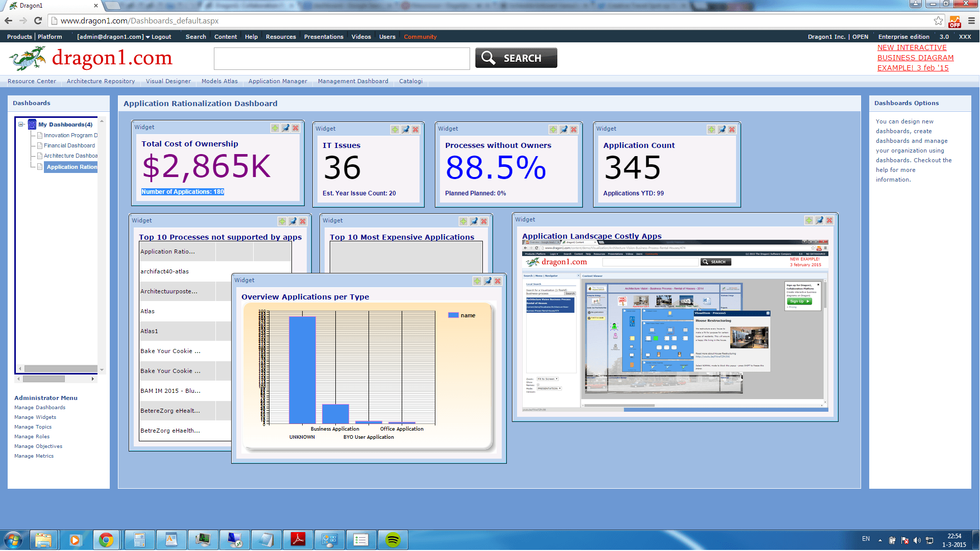Close the Application Landscape Costly Apps widget
Viewport: 980px width, 551px height.
click(x=829, y=220)
